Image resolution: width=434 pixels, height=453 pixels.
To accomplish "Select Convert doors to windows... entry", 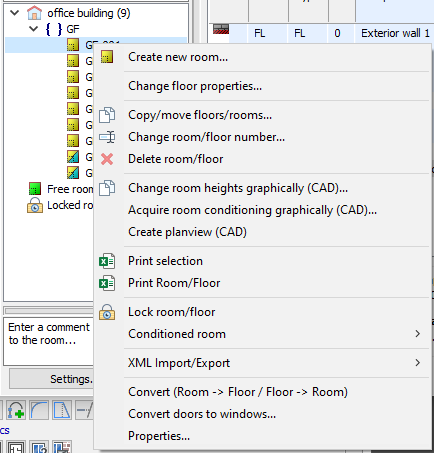I will 202,414.
